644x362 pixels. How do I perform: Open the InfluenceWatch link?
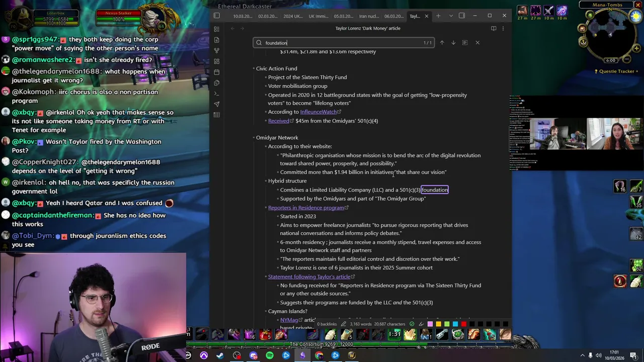coord(318,112)
